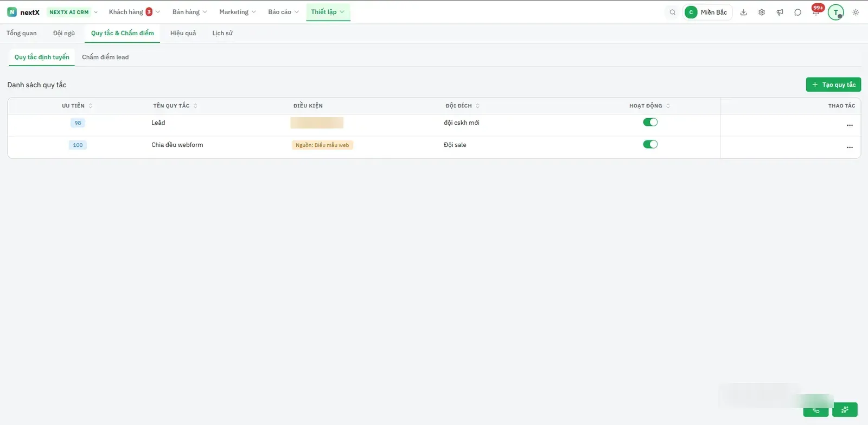868x425 pixels.
Task: Disable the Chia đều webform toggle
Action: (650, 144)
